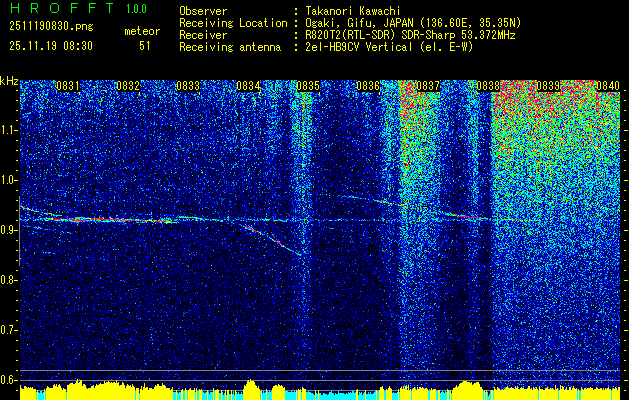The image size is (629, 400).
Task: Click the descending meteor echo trace near 0835
Action: pos(272,240)
